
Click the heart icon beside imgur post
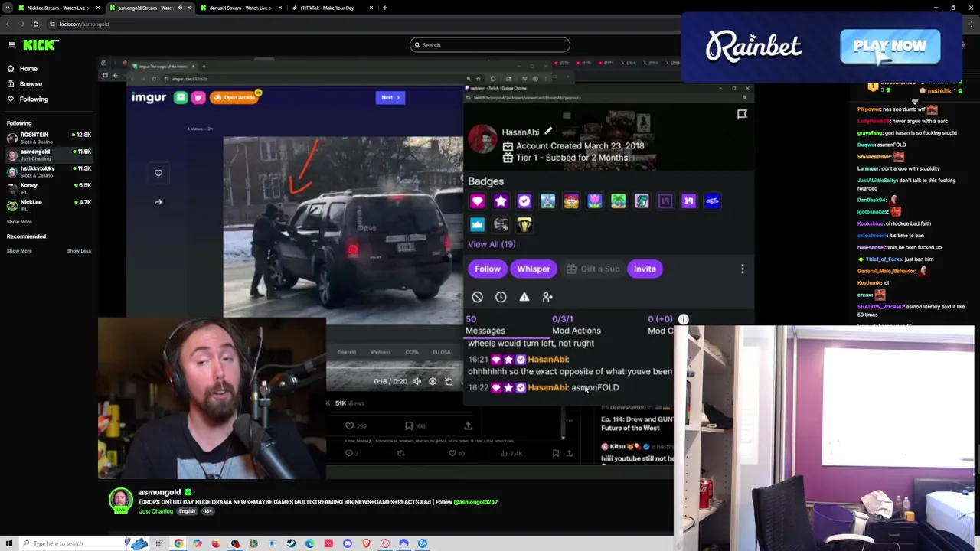click(158, 173)
